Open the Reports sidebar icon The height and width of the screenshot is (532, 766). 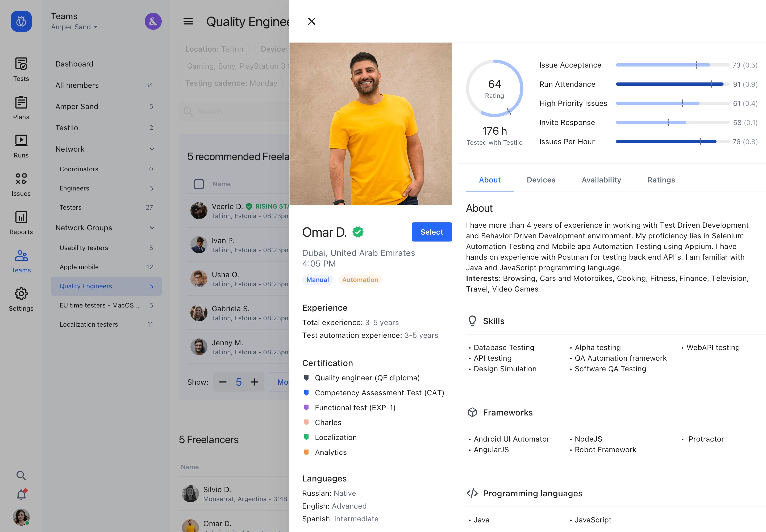[x=21, y=217]
